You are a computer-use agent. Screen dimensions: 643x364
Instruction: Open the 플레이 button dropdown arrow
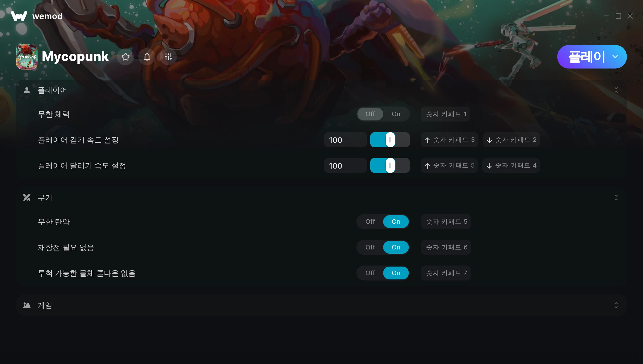615,57
